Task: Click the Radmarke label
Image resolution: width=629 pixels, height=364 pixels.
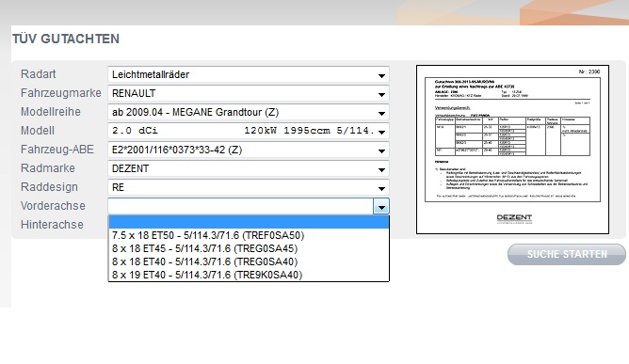Action: (x=48, y=168)
